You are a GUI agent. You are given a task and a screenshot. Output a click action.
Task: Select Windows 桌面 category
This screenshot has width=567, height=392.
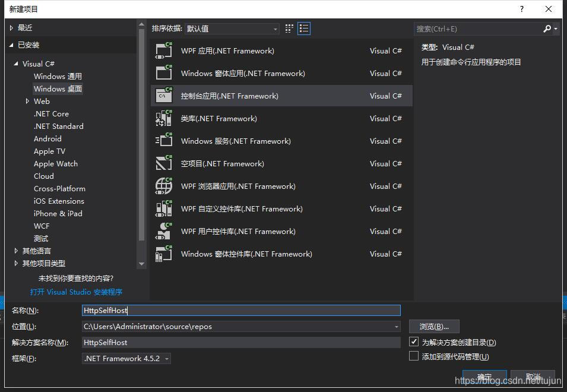click(x=58, y=88)
